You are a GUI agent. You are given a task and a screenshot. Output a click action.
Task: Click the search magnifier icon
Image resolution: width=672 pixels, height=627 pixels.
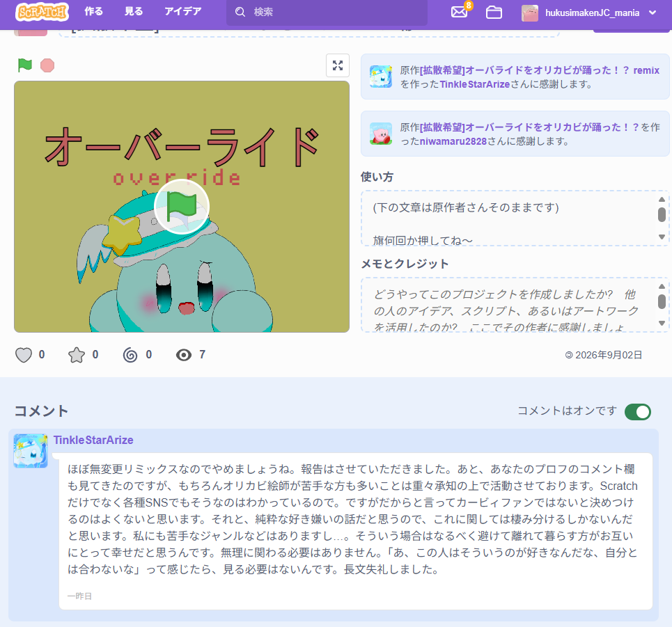click(240, 12)
